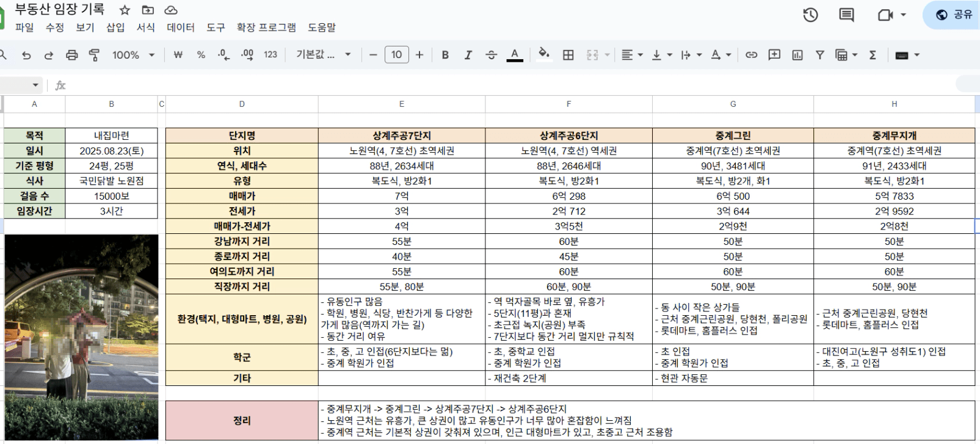Click the move-to-folder icon beside the title
The image size is (980, 444).
[148, 10]
